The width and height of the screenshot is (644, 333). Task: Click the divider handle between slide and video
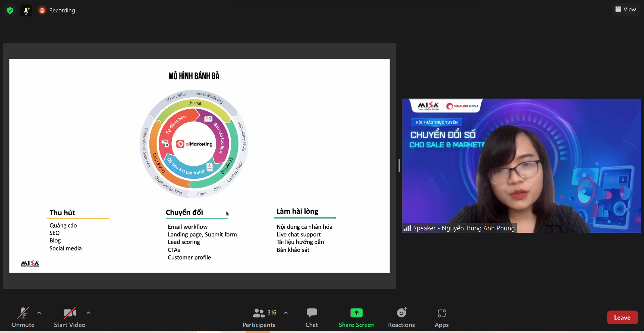click(x=399, y=165)
